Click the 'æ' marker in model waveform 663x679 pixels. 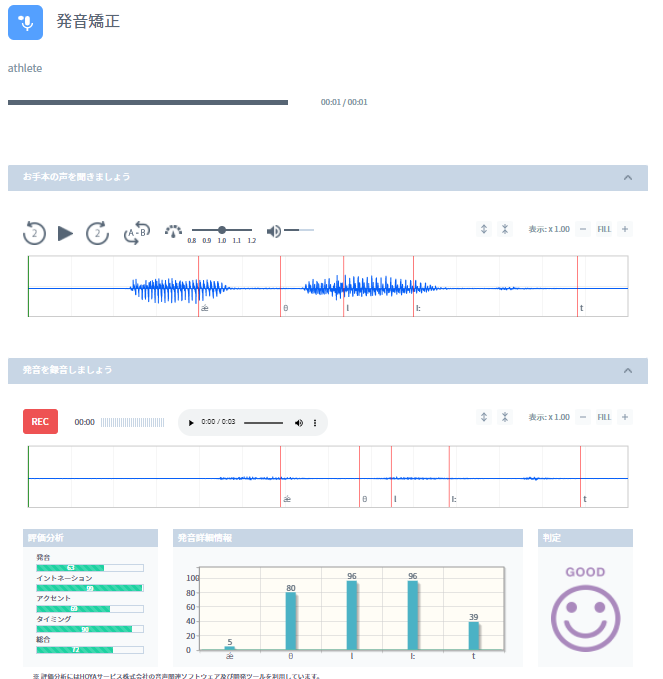pos(204,308)
